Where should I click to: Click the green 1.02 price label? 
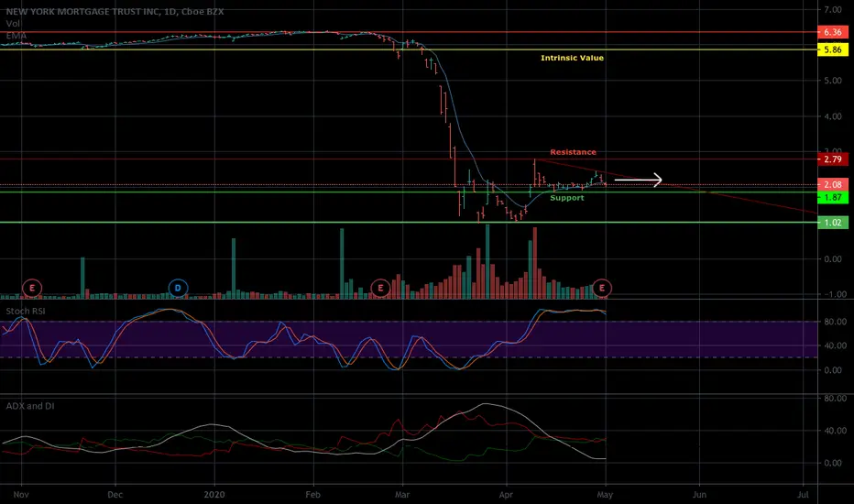[x=833, y=223]
